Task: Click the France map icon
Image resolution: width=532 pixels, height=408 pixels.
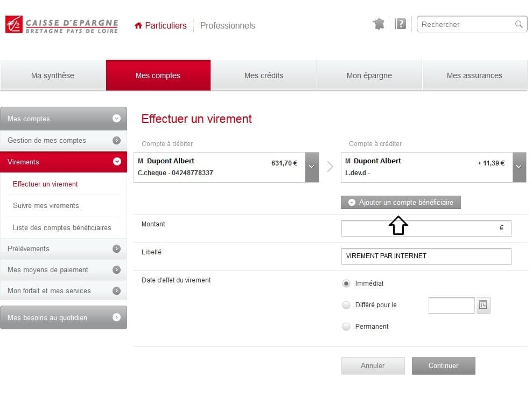Action: coord(379,24)
